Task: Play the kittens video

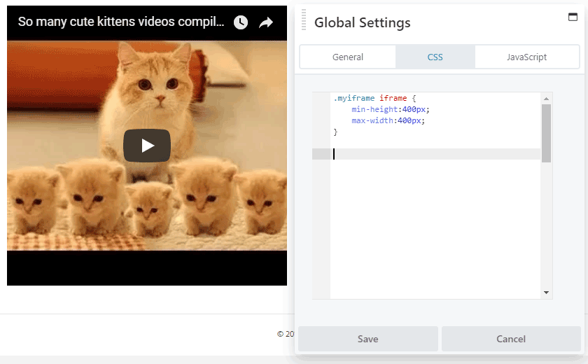Action: tap(147, 146)
